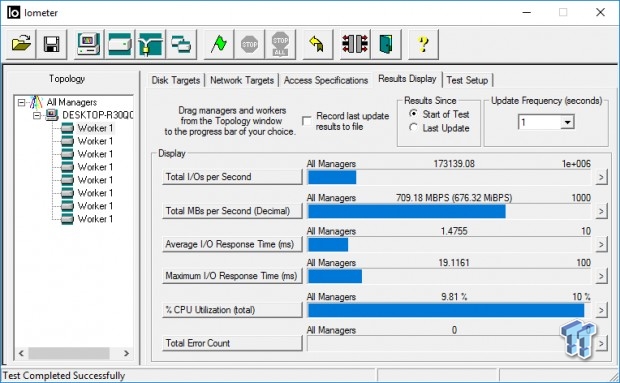Click the Average I/O Response Time progress bar
The image size is (620, 383).
[449, 245]
